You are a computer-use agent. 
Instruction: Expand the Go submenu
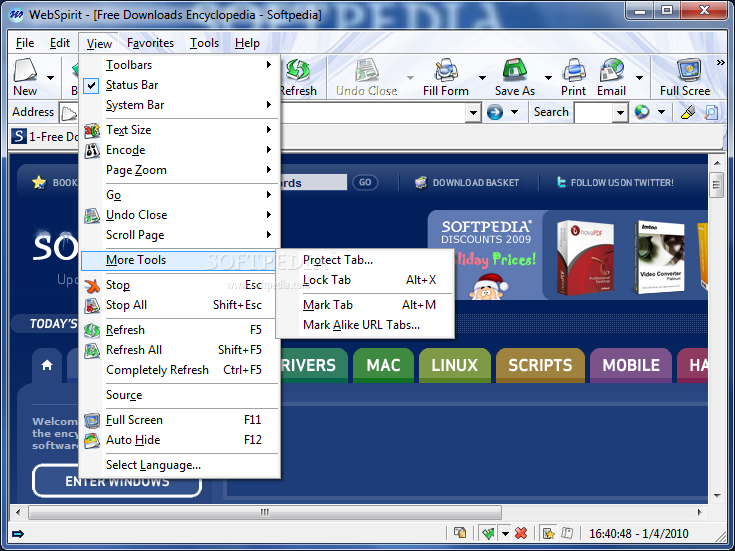click(x=180, y=195)
